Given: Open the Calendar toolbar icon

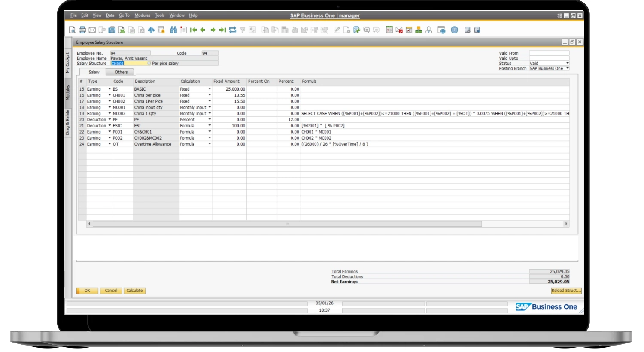Looking at the screenshot, I should 409,30.
